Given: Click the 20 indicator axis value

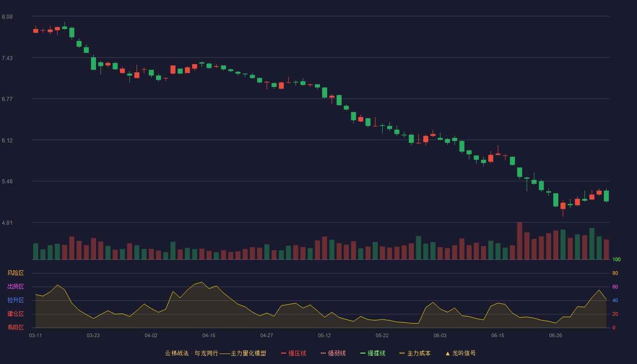Looking at the screenshot, I should tap(615, 314).
